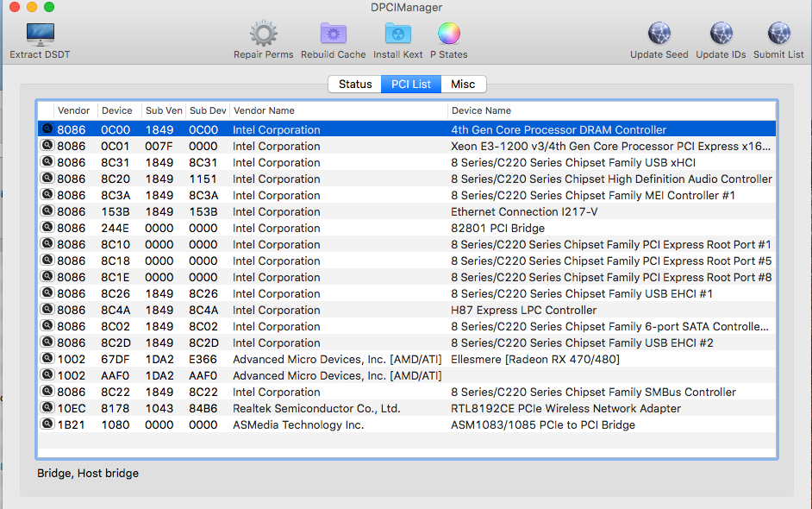Image resolution: width=812 pixels, height=509 pixels.
Task: Click the Update Seed globe icon
Action: point(659,34)
